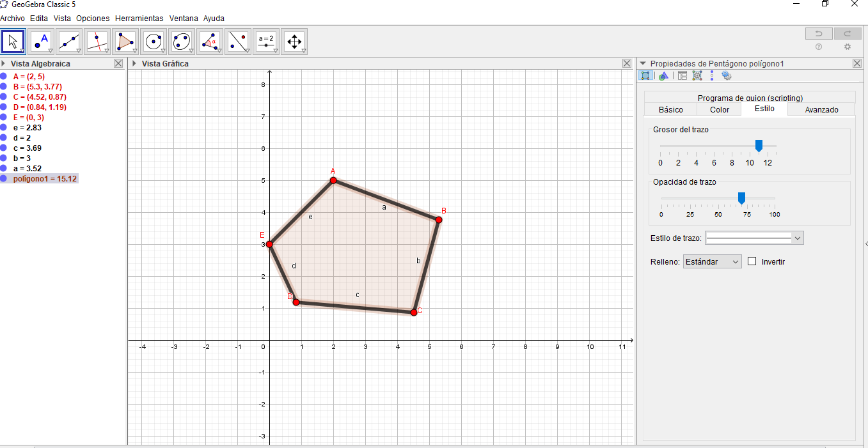Open the Estilo de trazo dropdown
This screenshot has height=448, width=868.
(x=797, y=237)
